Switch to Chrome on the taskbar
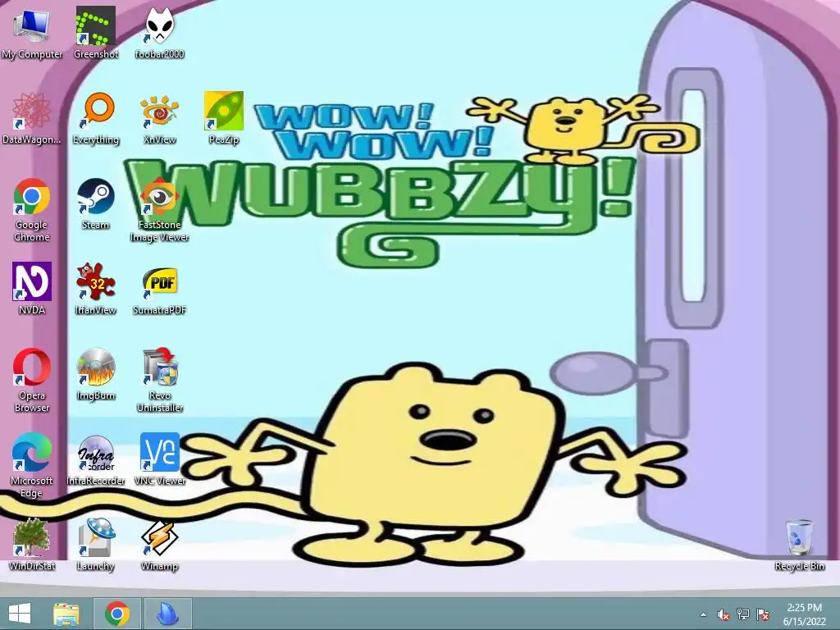The width and height of the screenshot is (840, 630). pos(117,614)
